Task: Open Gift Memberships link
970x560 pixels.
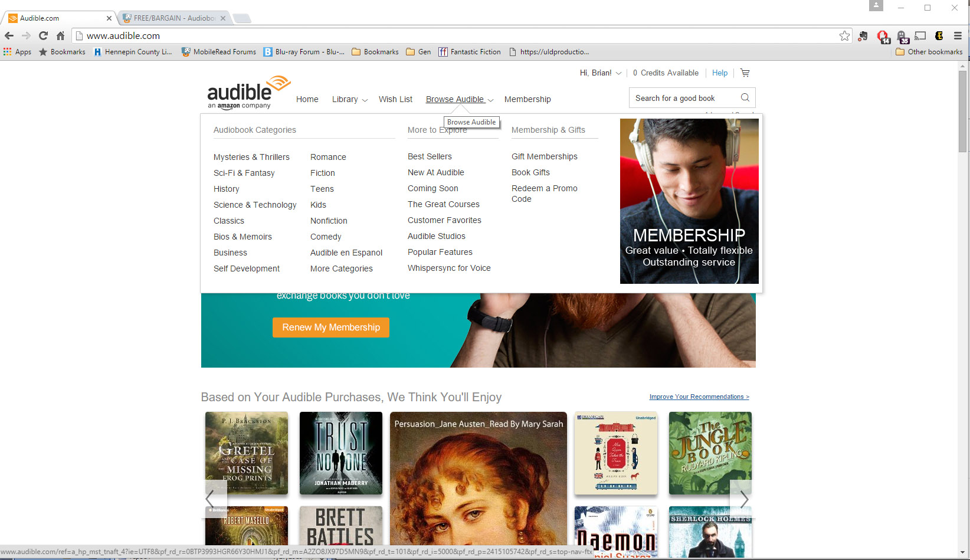Action: (545, 156)
